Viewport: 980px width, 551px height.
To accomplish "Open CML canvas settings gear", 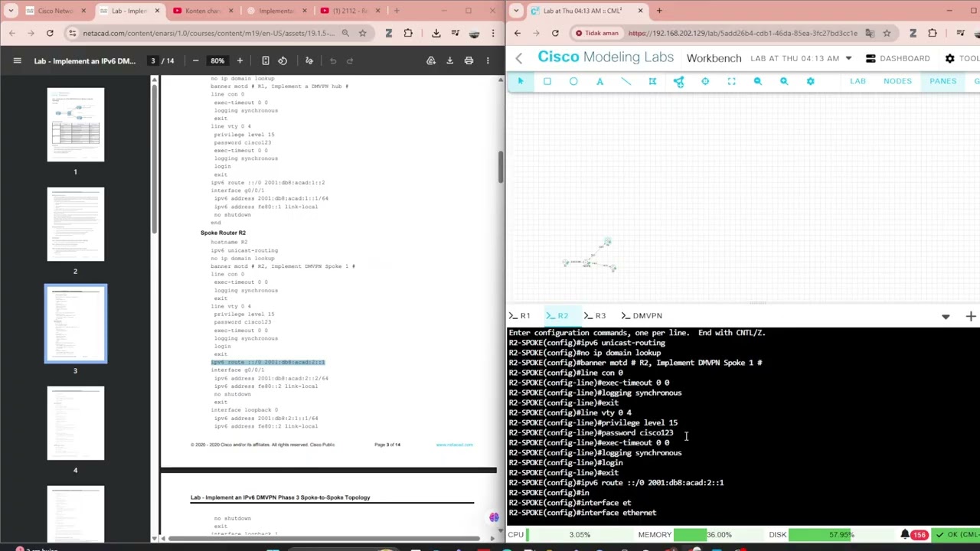I will click(810, 81).
